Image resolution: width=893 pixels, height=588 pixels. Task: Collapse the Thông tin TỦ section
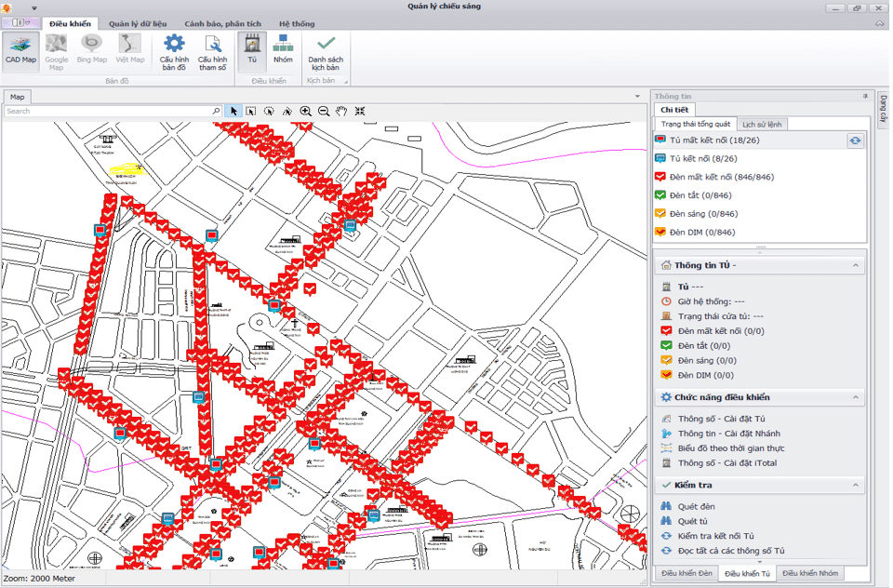click(x=855, y=266)
